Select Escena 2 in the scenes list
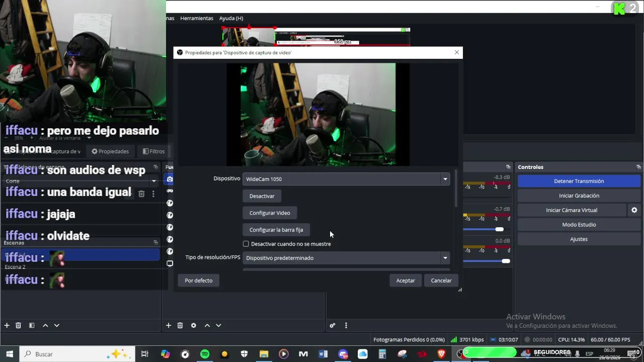This screenshot has width=644, height=362. (x=81, y=267)
